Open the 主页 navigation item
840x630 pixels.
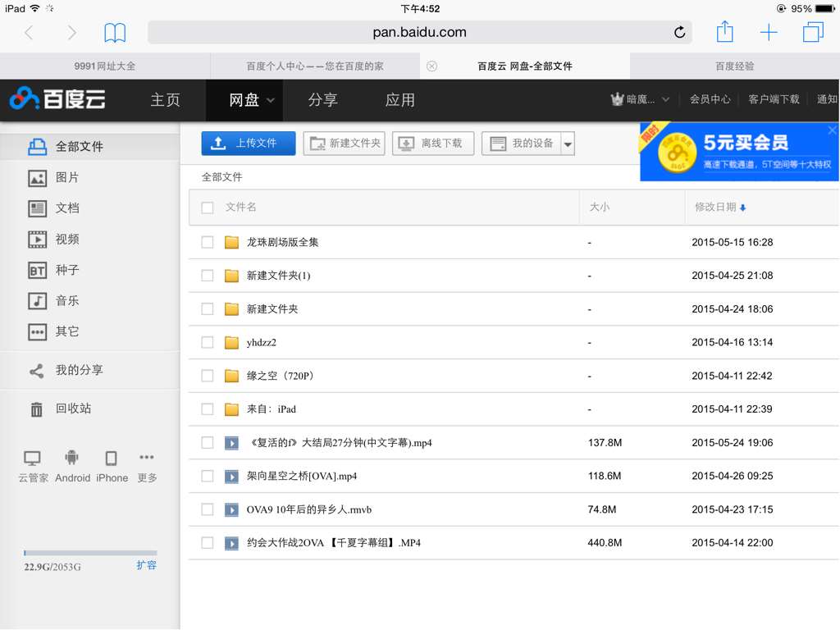click(165, 99)
